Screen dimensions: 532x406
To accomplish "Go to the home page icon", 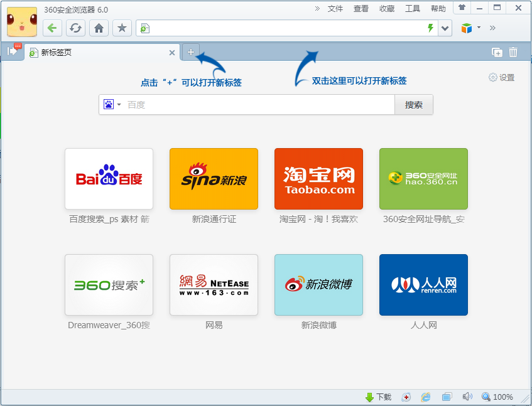I will coord(99,28).
